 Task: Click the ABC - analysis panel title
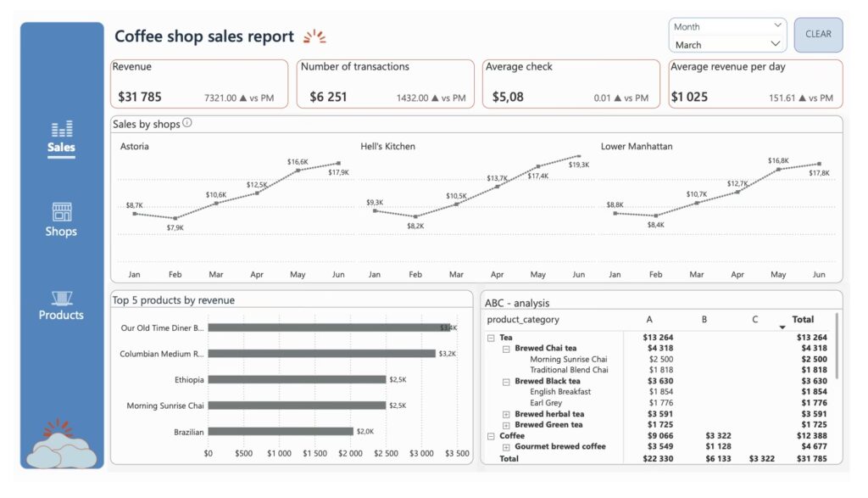517,303
